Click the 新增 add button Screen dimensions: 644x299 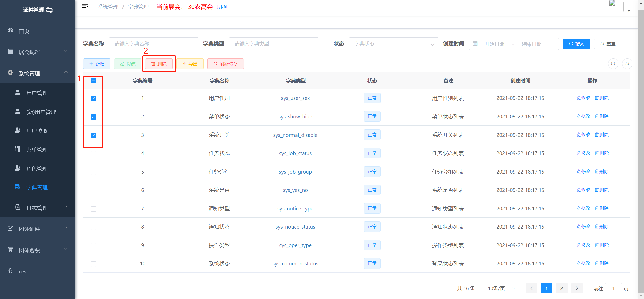(97, 64)
